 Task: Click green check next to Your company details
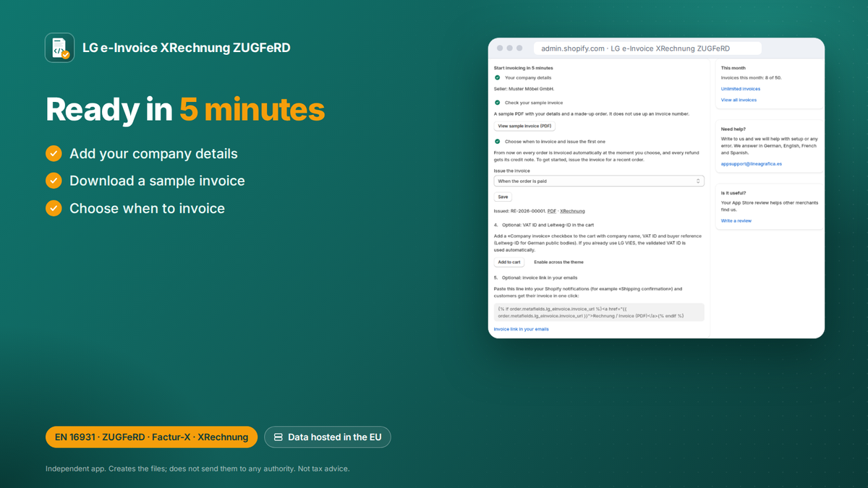(x=497, y=77)
